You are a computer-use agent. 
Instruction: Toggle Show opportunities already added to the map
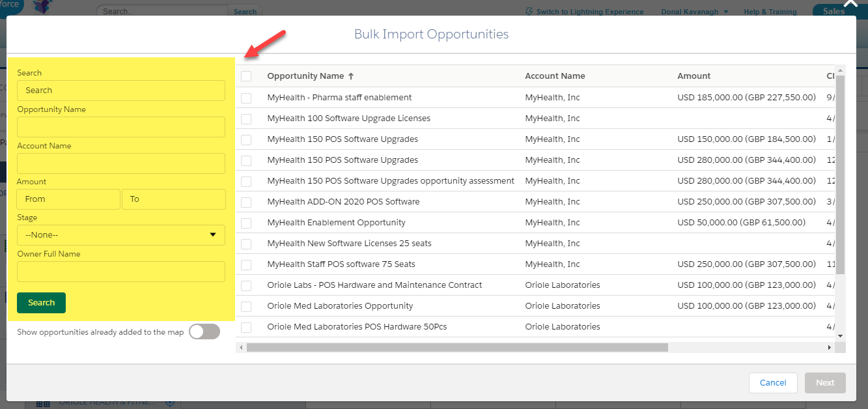204,332
